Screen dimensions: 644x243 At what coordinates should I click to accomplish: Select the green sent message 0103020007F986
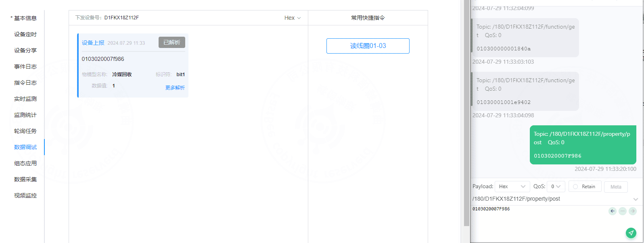click(x=583, y=145)
